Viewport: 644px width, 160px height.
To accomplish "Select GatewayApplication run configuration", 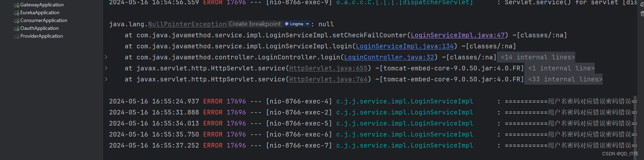I will (42, 5).
